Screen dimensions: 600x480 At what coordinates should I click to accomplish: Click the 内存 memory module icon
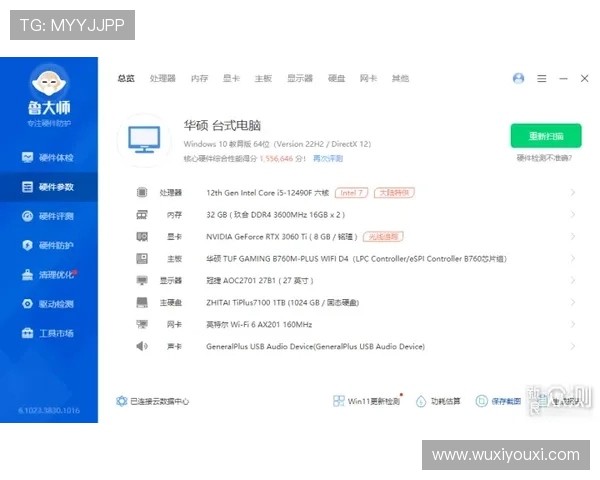tap(142, 215)
